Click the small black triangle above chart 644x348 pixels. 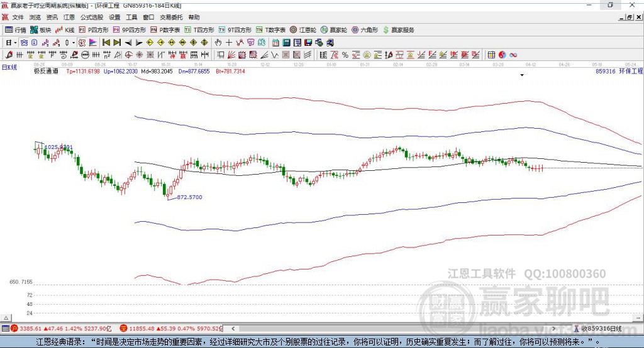[522, 75]
